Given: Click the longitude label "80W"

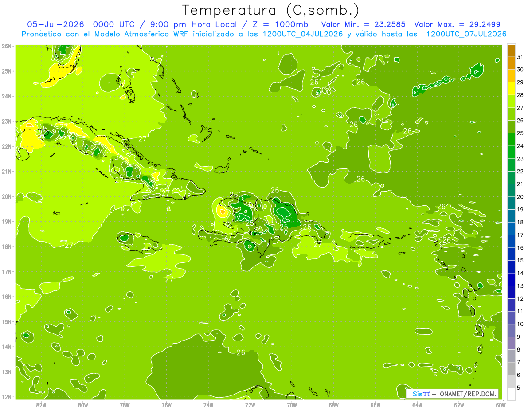Looking at the screenshot, I should coord(83,405).
